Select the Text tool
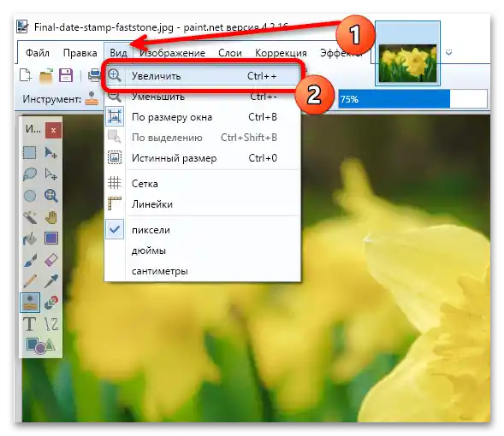Screen dimensions: 504x436 pyautogui.click(x=30, y=324)
